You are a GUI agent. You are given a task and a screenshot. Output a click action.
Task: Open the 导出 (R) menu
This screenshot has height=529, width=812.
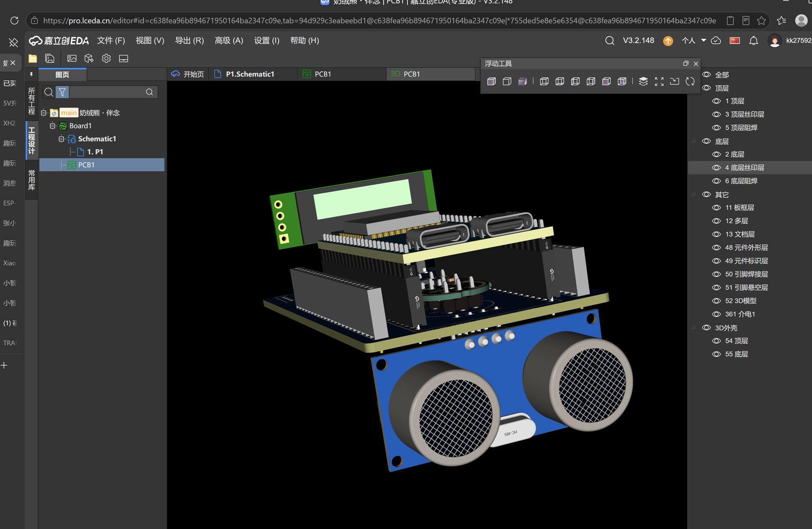pos(189,41)
